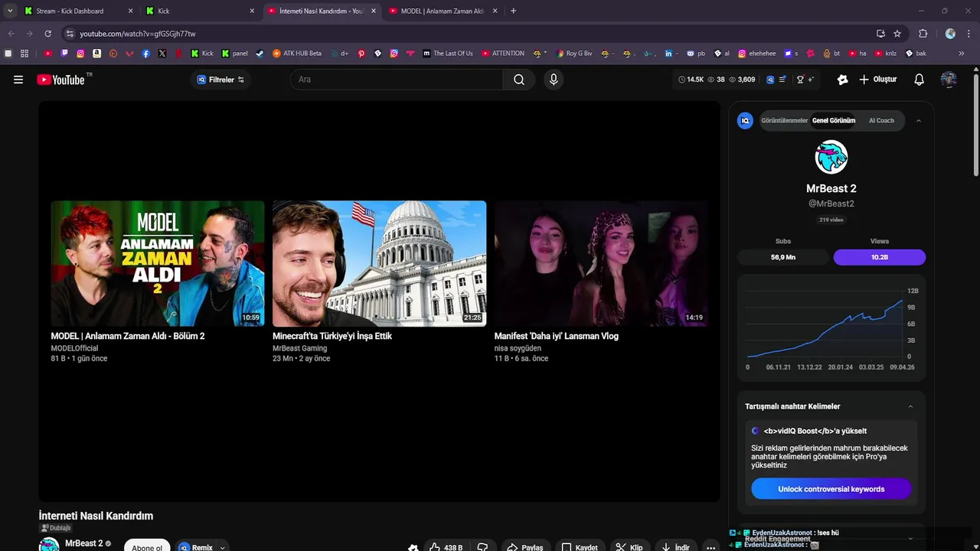
Task: Open the Steam bookmark icon
Action: [260, 54]
